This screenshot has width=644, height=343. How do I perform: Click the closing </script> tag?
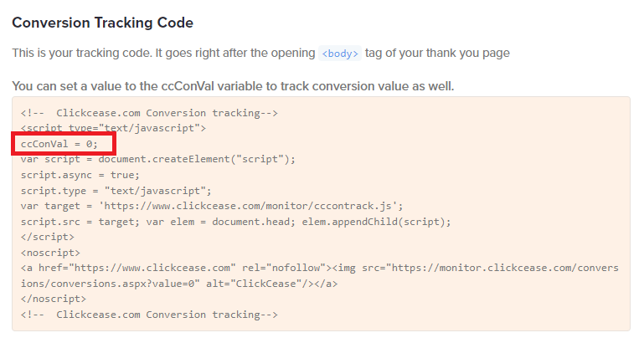[x=48, y=237]
